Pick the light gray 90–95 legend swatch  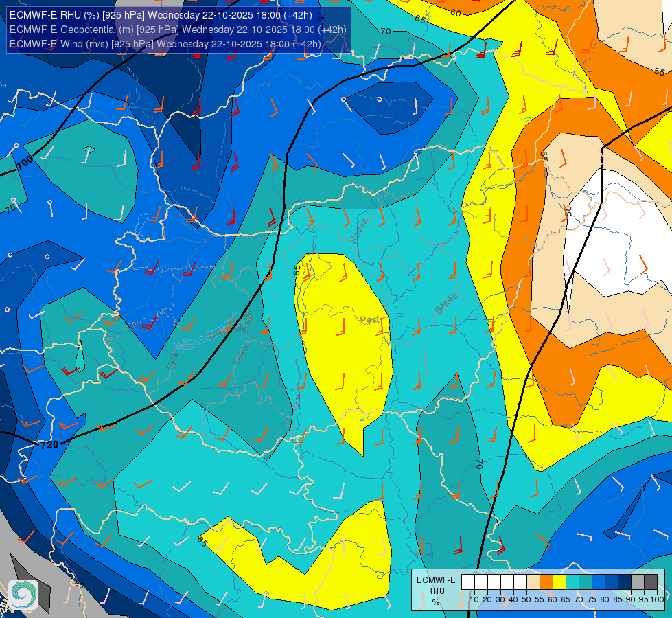click(x=638, y=582)
